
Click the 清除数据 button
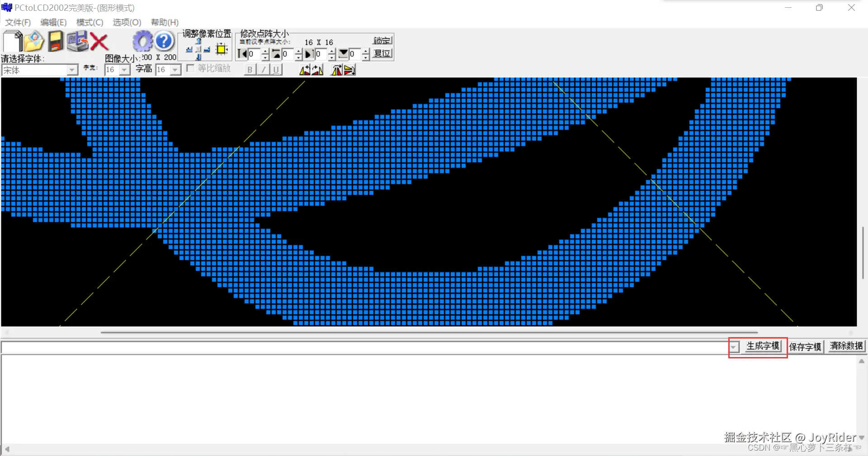point(846,346)
